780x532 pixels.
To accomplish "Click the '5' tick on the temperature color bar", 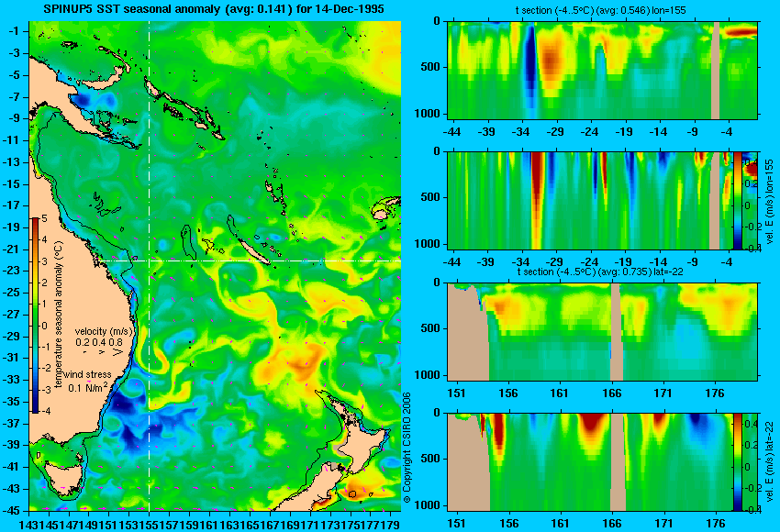I will pyautogui.click(x=45, y=218).
